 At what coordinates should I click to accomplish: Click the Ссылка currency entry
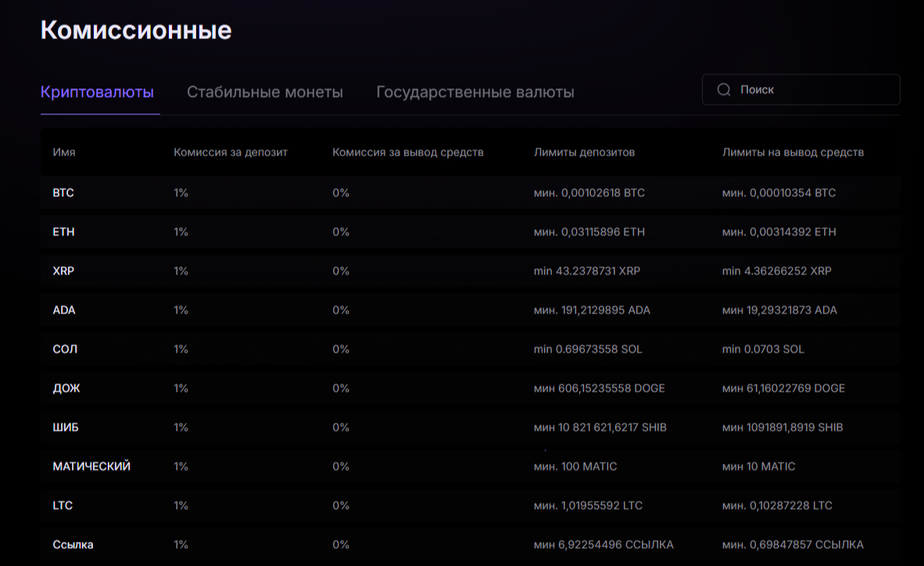72,544
